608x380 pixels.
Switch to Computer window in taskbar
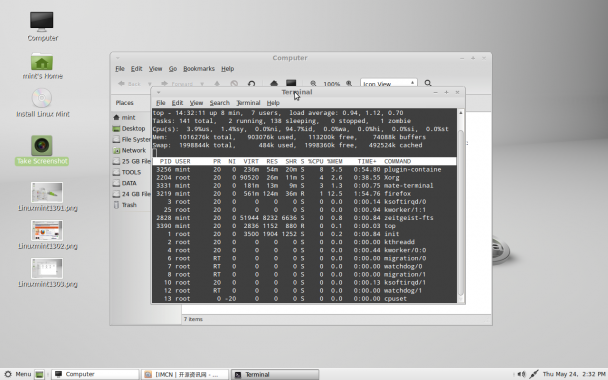[x=95, y=374]
